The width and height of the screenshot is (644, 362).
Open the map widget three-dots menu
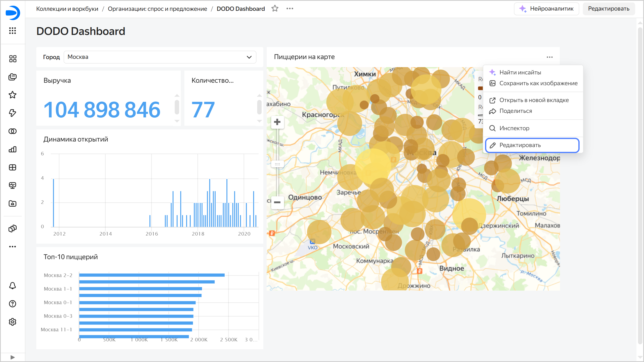pyautogui.click(x=550, y=57)
